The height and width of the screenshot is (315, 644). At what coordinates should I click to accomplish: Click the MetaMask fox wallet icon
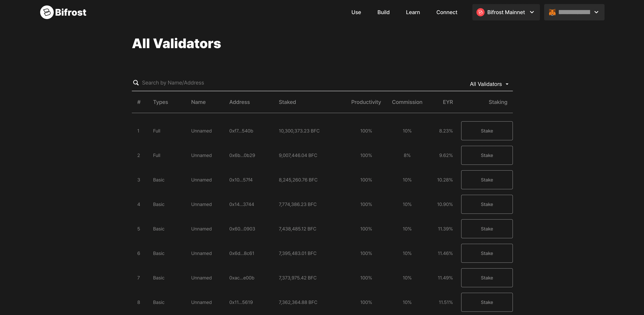(x=552, y=12)
